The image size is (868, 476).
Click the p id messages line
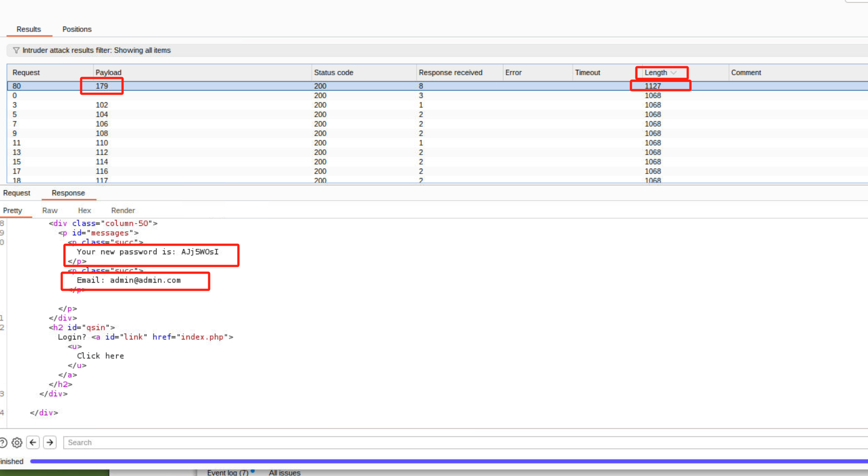98,233
